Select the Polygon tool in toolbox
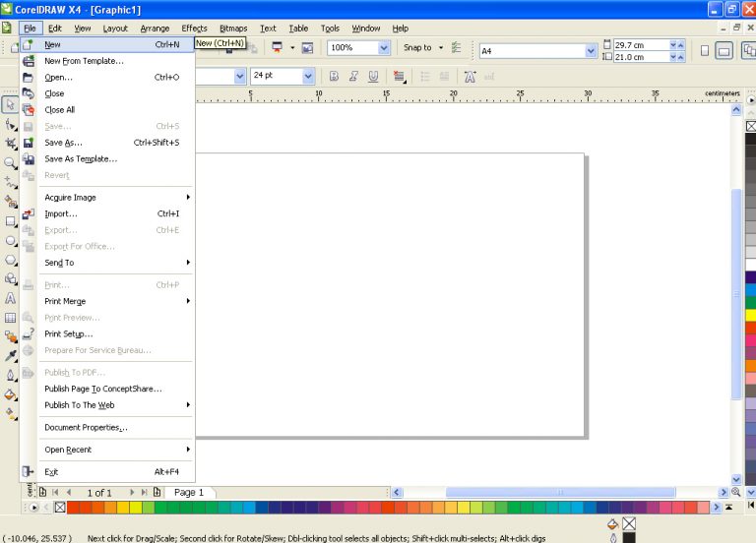Screen dimensions: 756x543 point(10,260)
